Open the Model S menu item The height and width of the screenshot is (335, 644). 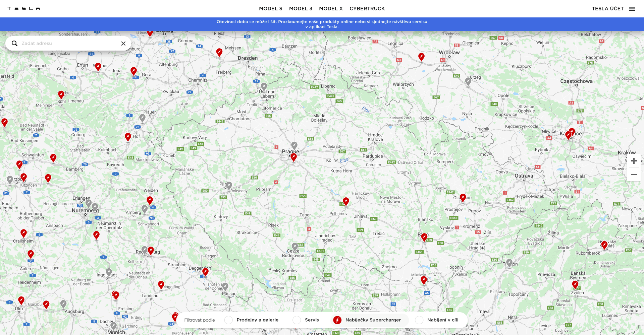tap(271, 9)
